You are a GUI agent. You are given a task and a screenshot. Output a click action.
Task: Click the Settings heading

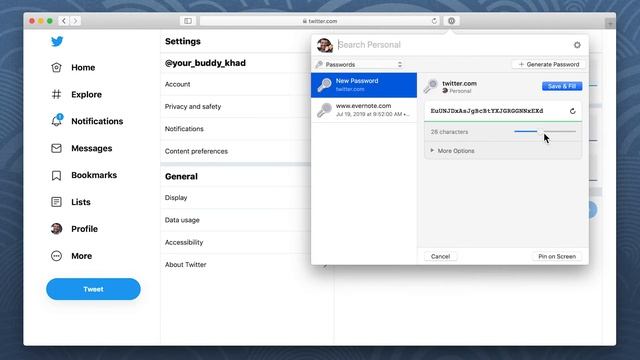182,41
